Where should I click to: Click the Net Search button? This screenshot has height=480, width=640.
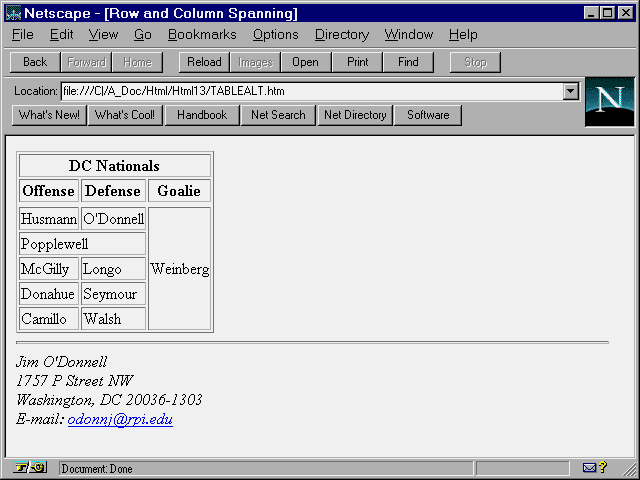pos(278,115)
